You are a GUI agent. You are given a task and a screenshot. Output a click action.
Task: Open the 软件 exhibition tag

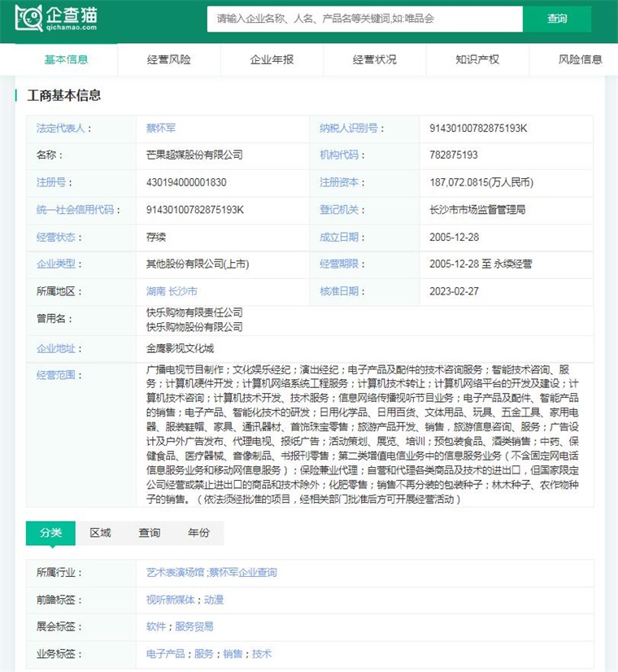[156, 626]
